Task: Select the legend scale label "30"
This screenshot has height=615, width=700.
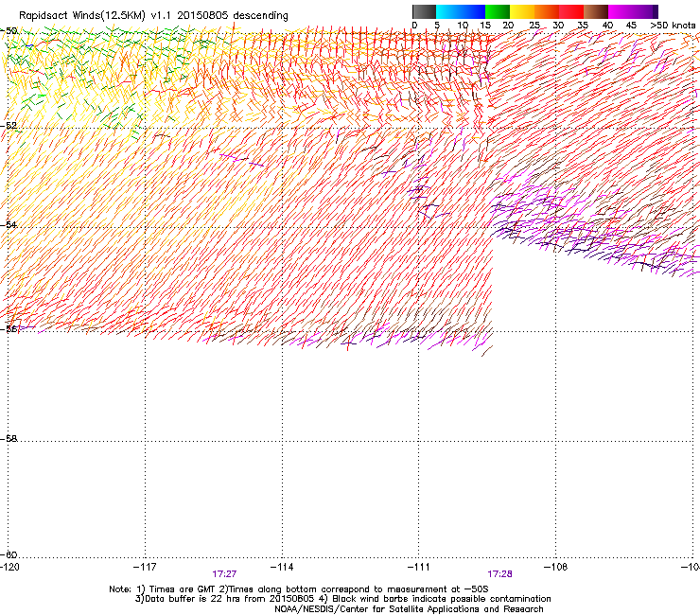Action: (558, 25)
